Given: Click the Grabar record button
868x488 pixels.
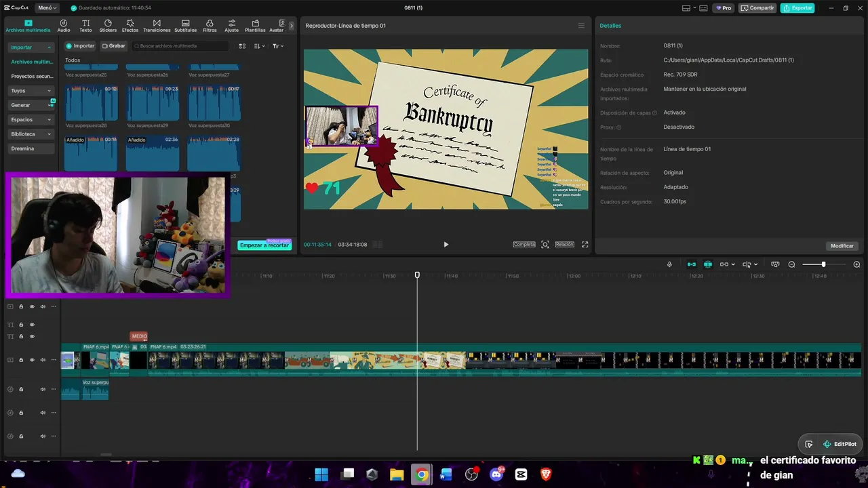Looking at the screenshot, I should point(114,46).
